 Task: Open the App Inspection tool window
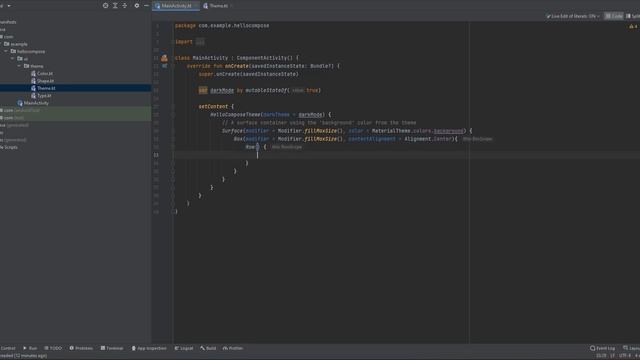coord(149,348)
